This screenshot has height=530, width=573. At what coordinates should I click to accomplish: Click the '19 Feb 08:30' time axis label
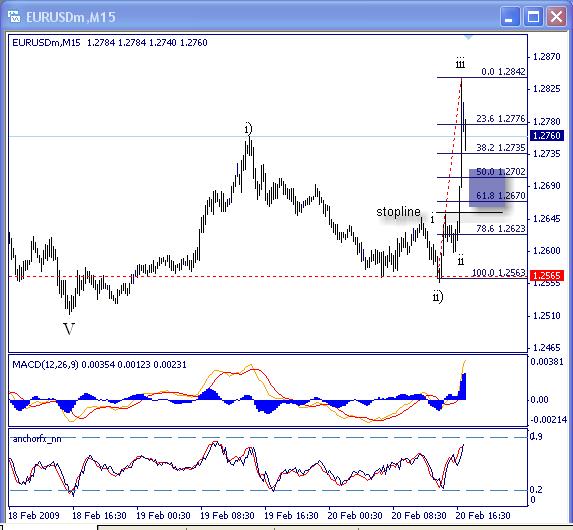(227, 516)
